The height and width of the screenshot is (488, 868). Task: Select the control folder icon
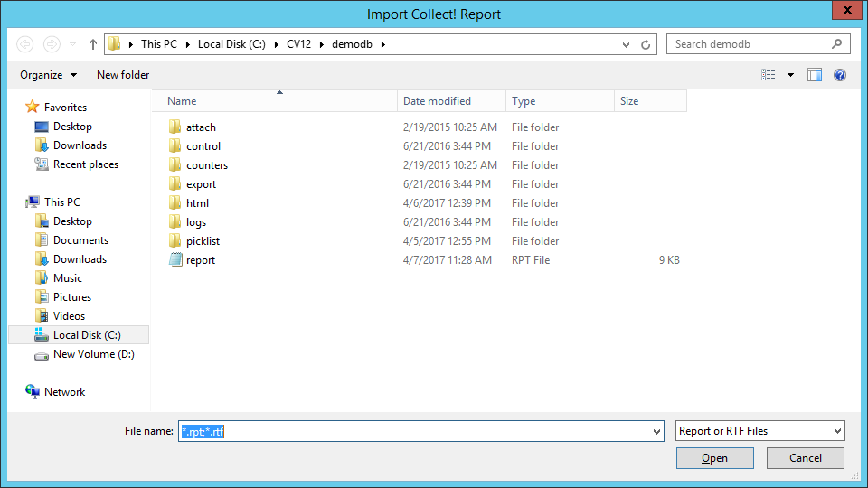(x=175, y=146)
